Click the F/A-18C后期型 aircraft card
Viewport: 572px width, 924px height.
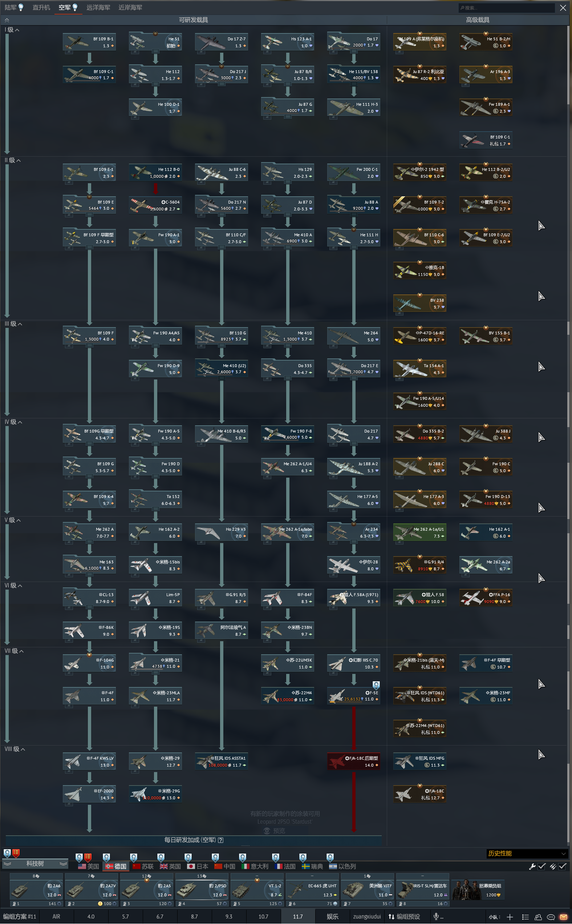(353, 761)
